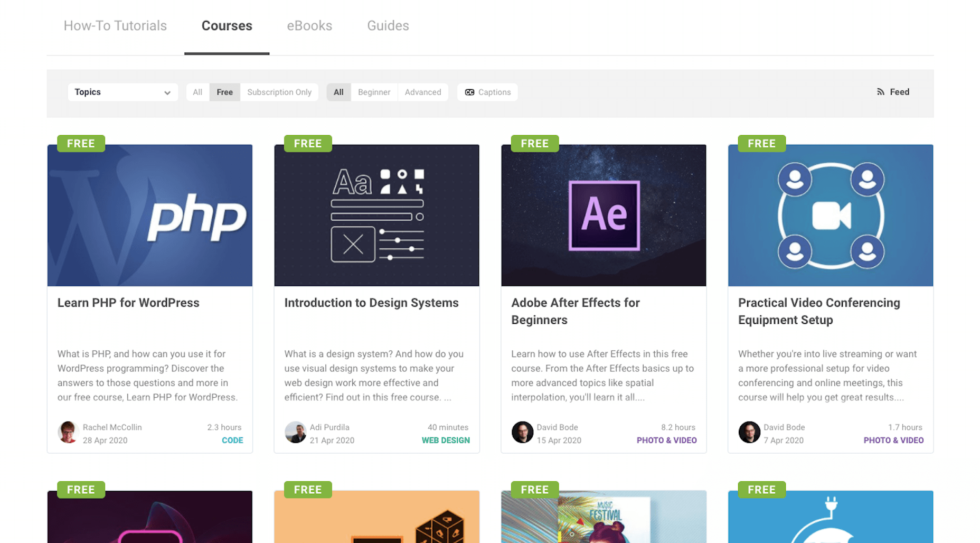Click the 28 Apr 2020 date
980x543 pixels.
pos(105,440)
